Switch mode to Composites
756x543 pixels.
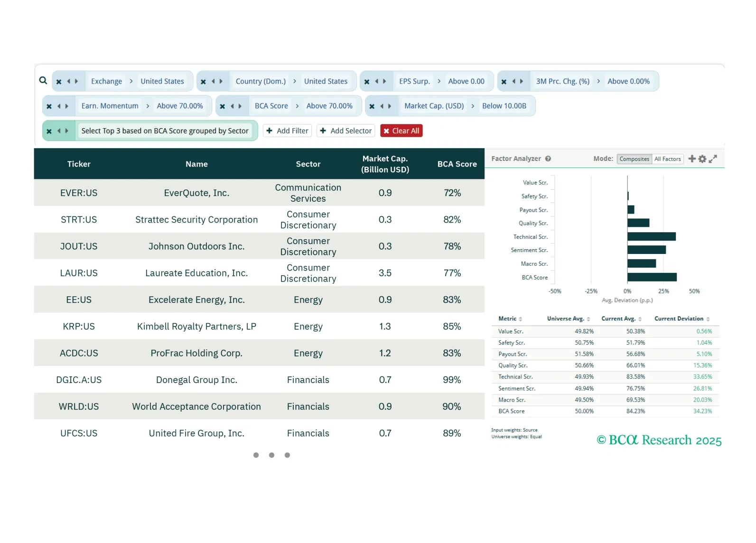[634, 159]
